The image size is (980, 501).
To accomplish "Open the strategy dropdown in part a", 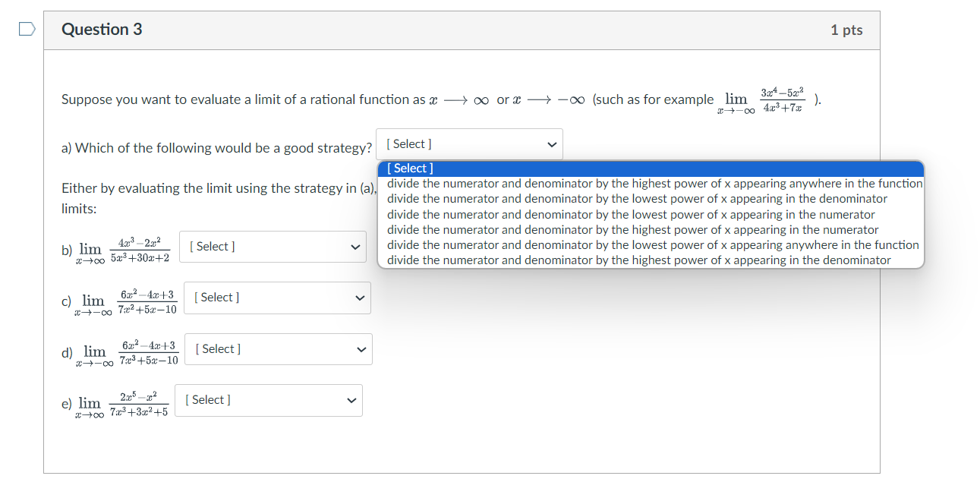I will point(468,143).
